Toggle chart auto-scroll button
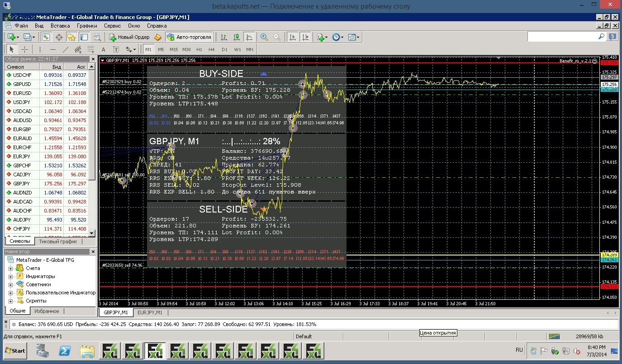 coord(293,37)
